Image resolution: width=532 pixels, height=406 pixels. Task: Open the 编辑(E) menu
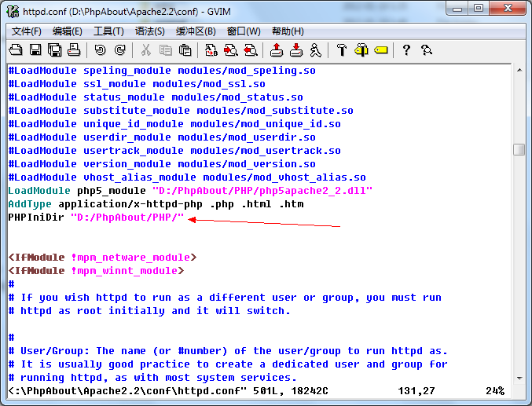[x=67, y=31]
